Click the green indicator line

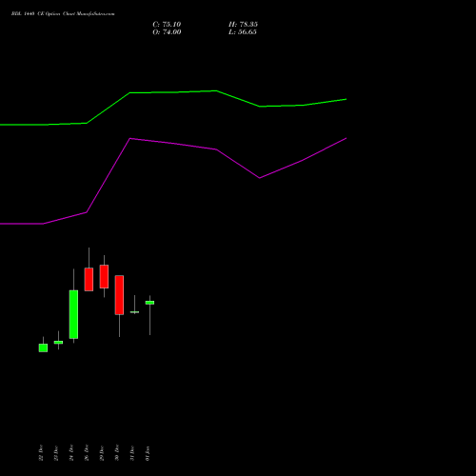coord(173,92)
